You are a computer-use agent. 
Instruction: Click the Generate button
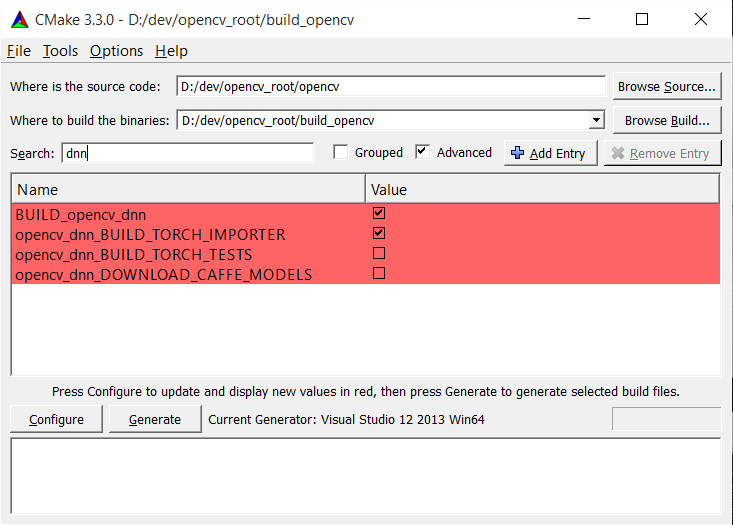click(x=155, y=419)
